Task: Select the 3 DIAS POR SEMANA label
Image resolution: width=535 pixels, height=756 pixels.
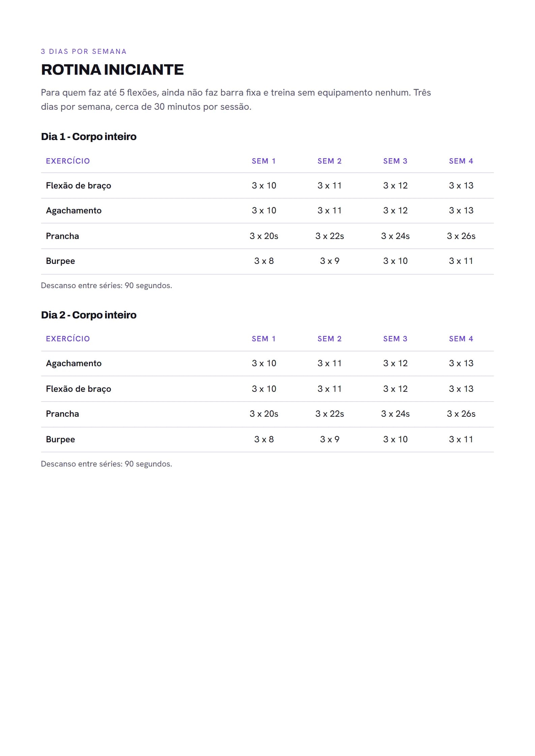Action: click(84, 51)
